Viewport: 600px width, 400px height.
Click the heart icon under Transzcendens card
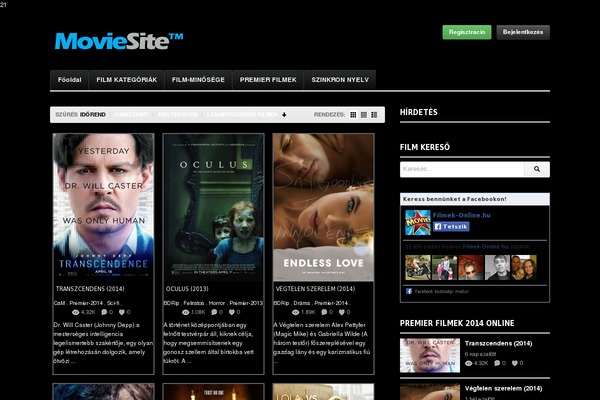122,312
